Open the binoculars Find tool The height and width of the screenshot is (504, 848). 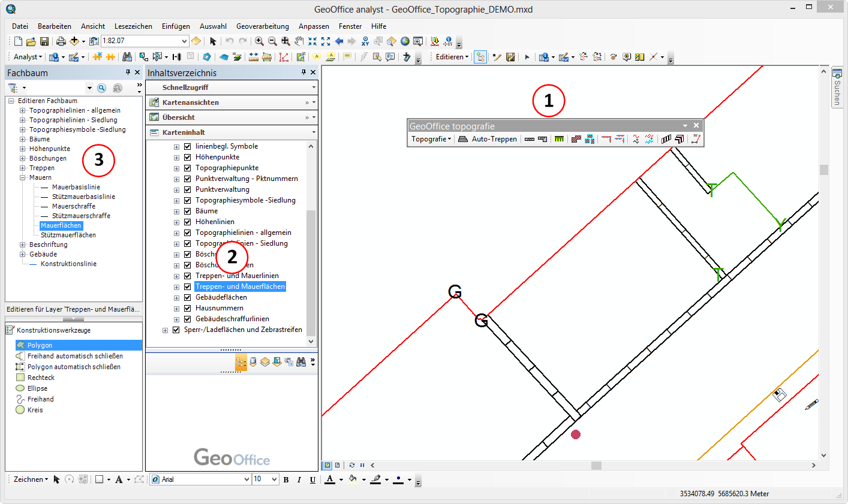(127, 57)
